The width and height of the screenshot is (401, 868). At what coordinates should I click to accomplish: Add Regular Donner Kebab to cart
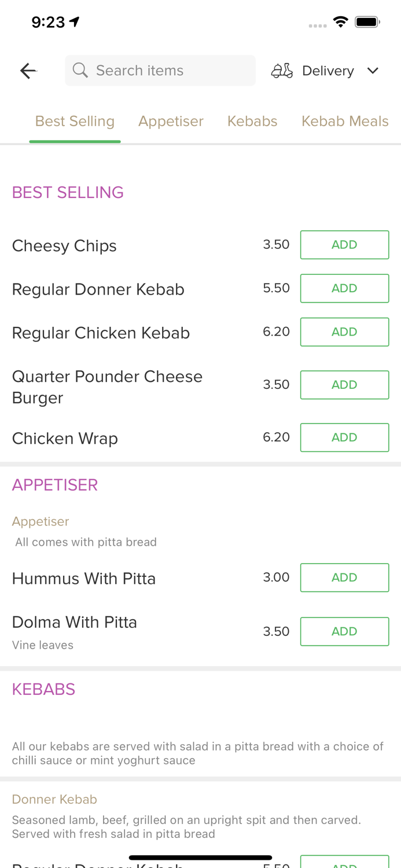click(x=344, y=288)
